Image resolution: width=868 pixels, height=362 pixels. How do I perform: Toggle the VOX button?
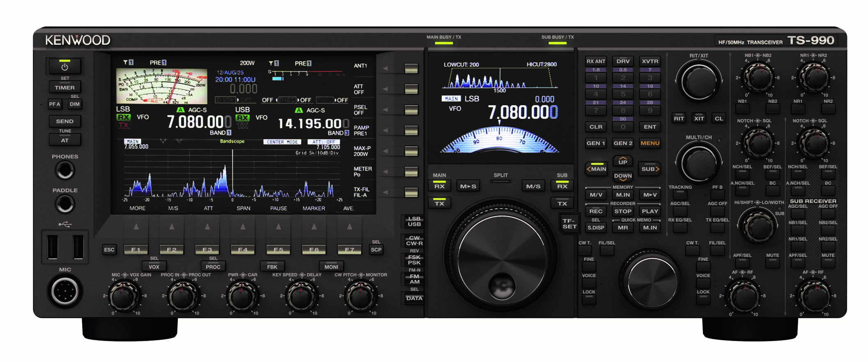pos(154,267)
